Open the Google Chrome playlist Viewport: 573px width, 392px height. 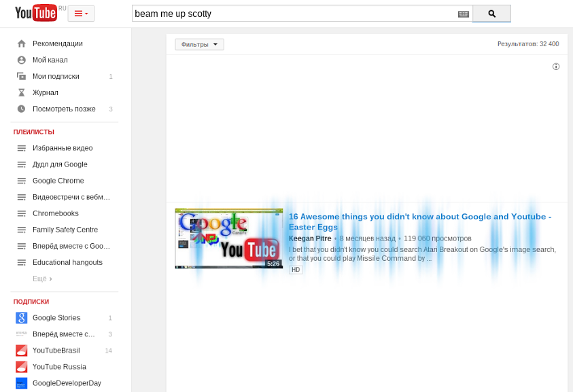58,181
